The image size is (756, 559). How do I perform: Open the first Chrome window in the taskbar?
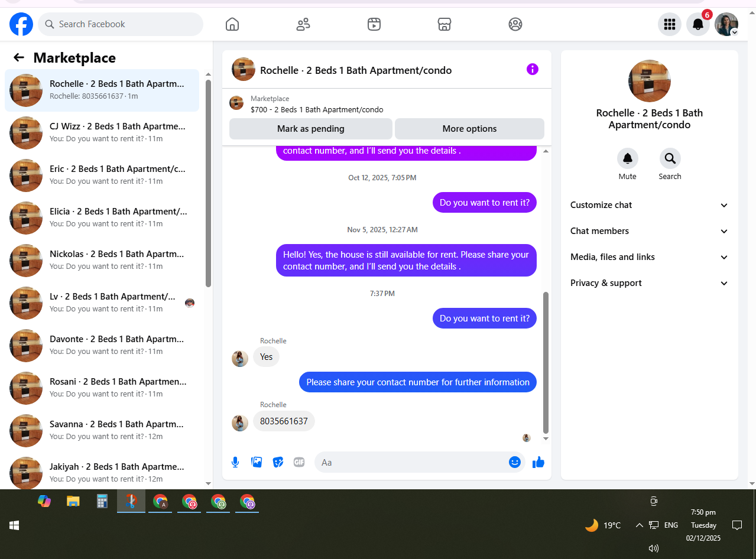[x=160, y=501]
